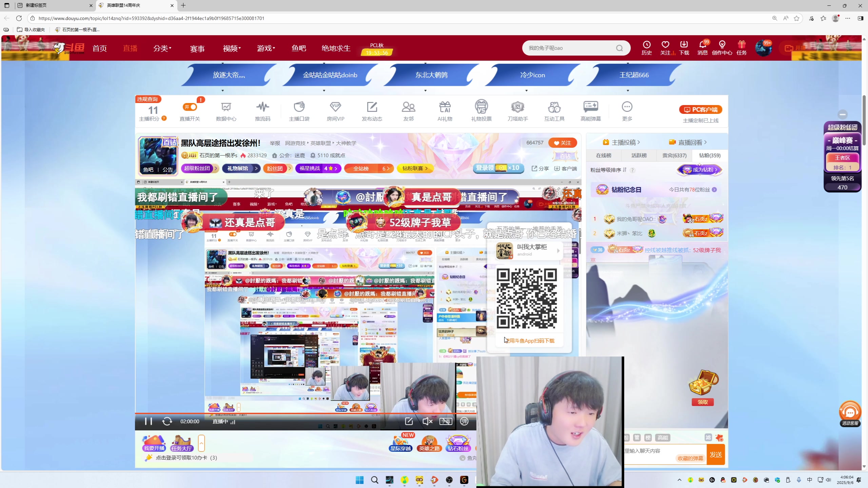Click the treasure chest above 领取
868x488 pixels.
703,382
